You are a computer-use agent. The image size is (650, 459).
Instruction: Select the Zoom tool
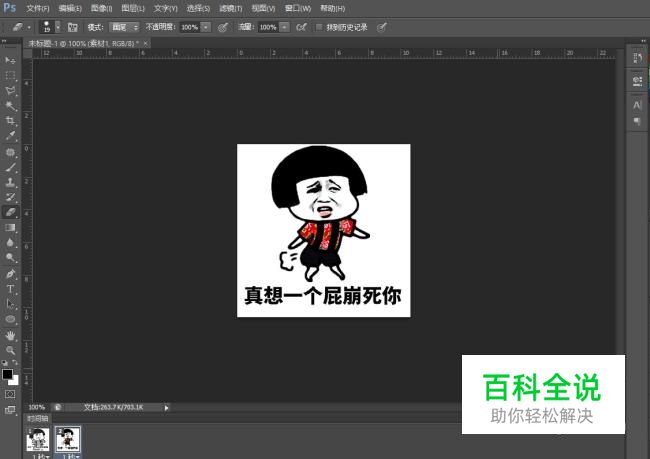(x=10, y=350)
